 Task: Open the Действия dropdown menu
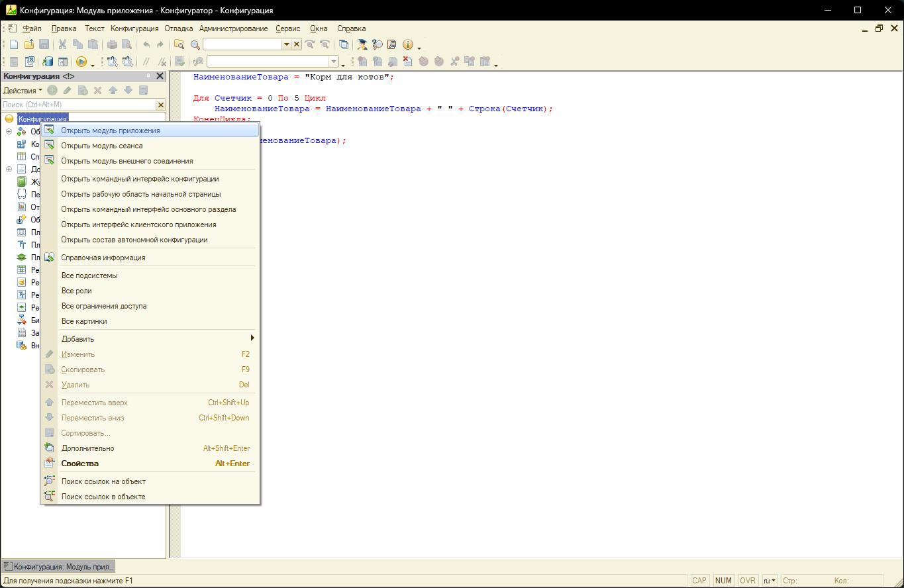pos(23,90)
